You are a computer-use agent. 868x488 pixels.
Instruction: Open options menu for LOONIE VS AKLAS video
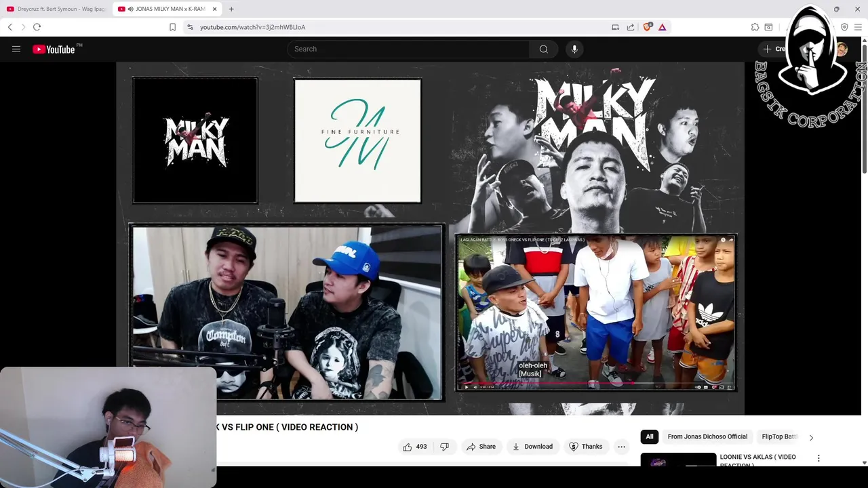click(818, 458)
